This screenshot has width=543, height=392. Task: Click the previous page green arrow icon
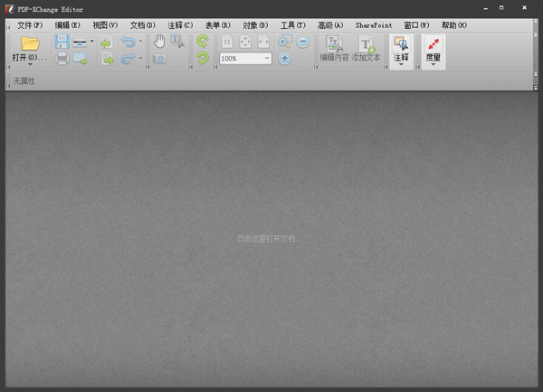coord(107,42)
